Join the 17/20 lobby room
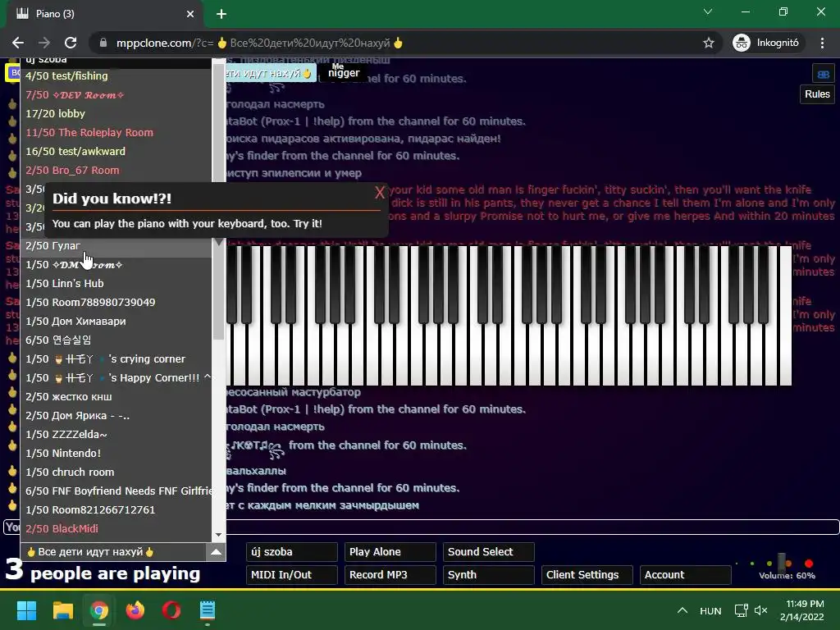The width and height of the screenshot is (840, 630). coord(116,113)
